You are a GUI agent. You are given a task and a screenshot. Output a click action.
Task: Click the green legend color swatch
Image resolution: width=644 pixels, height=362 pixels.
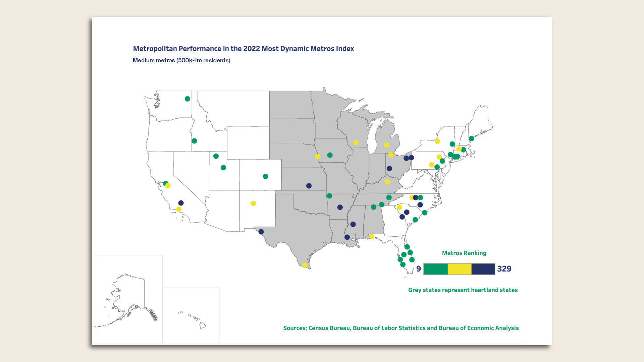pyautogui.click(x=435, y=269)
